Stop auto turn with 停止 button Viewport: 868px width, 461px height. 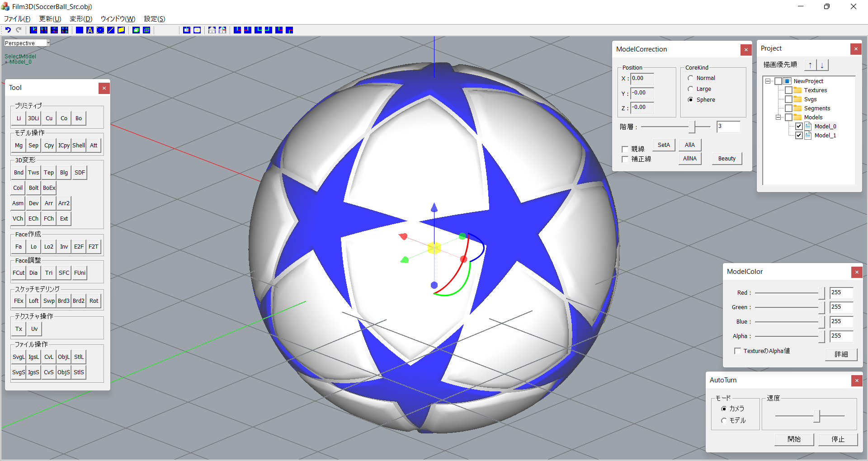click(838, 439)
